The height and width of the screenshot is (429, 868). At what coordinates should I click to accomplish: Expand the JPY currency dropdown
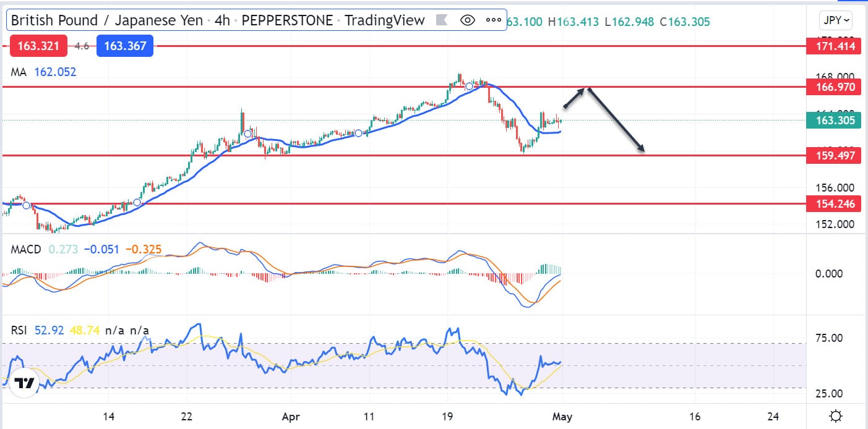[836, 20]
